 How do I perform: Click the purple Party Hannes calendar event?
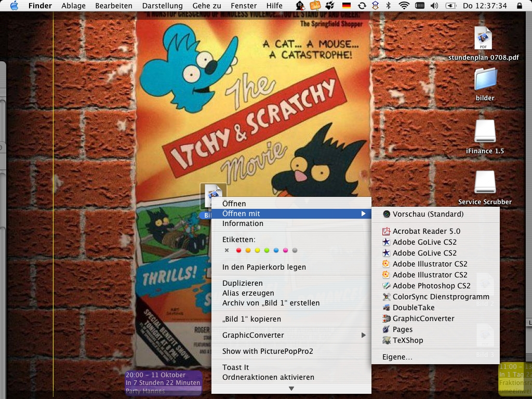(164, 383)
